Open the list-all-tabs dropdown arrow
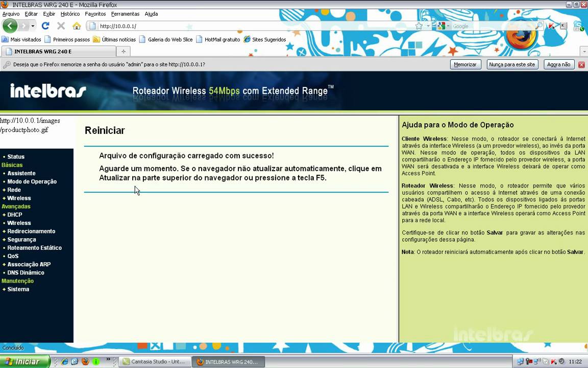Image resolution: width=588 pixels, height=368 pixels. point(584,52)
